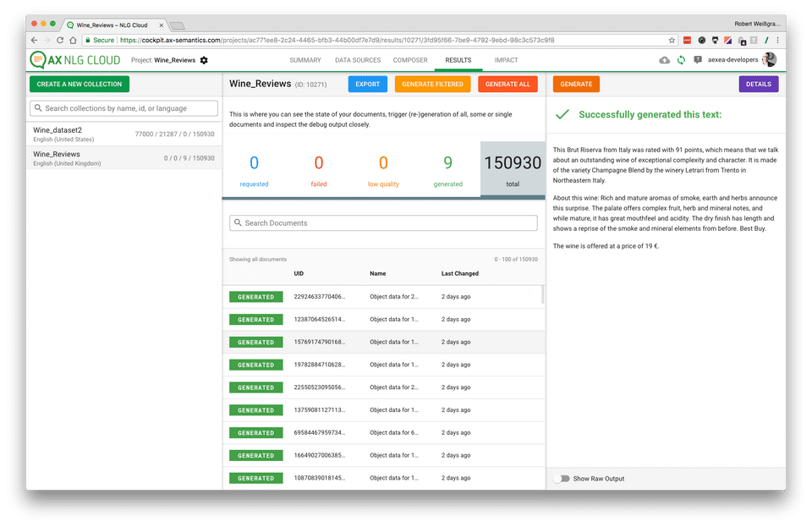Select the Wine_Reviews collection
This screenshot has height=527, width=812.
click(123, 158)
